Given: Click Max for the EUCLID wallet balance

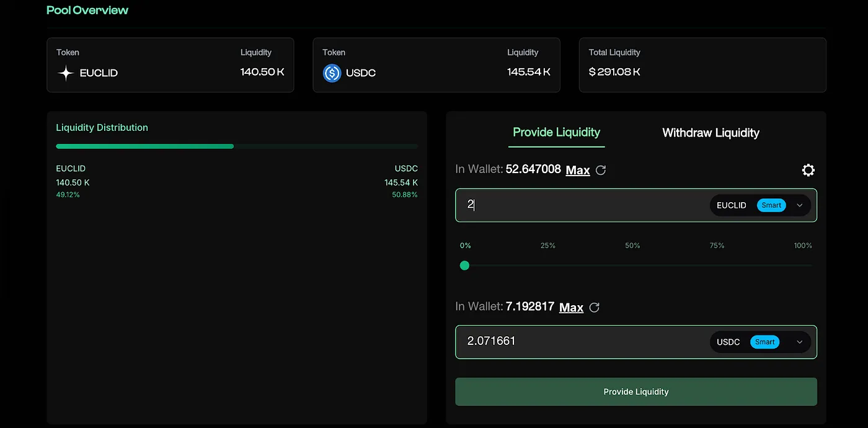Looking at the screenshot, I should tap(578, 170).
